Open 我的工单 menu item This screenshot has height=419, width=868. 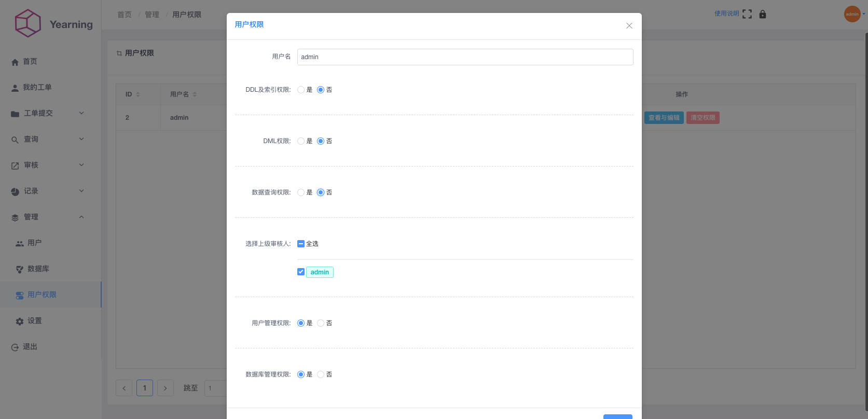[x=50, y=87]
